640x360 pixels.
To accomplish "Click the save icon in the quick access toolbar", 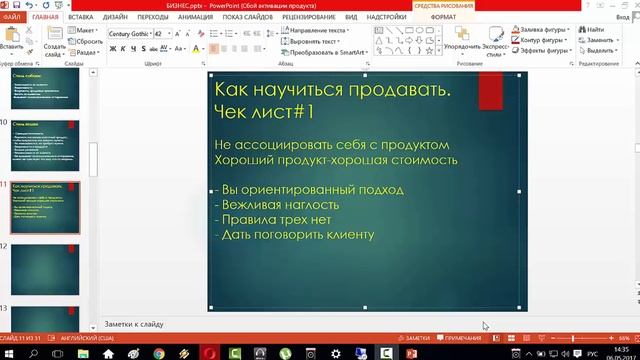I will coord(17,5).
